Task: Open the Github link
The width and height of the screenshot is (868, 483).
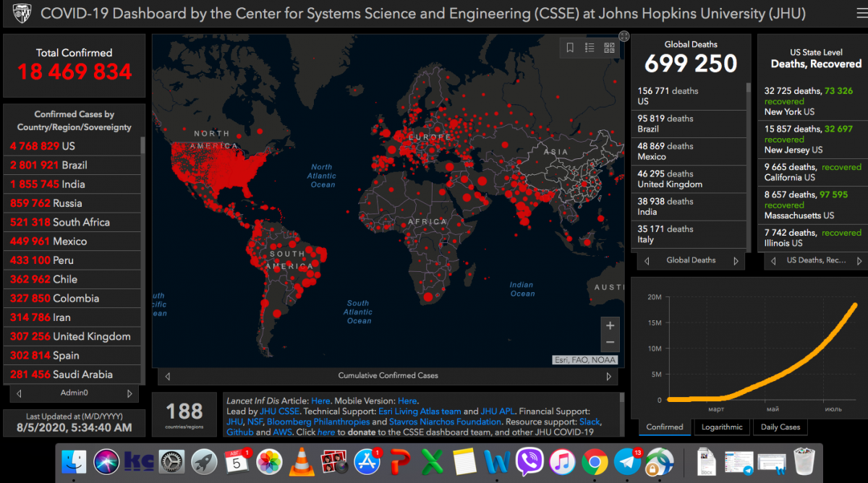Action: [x=239, y=432]
